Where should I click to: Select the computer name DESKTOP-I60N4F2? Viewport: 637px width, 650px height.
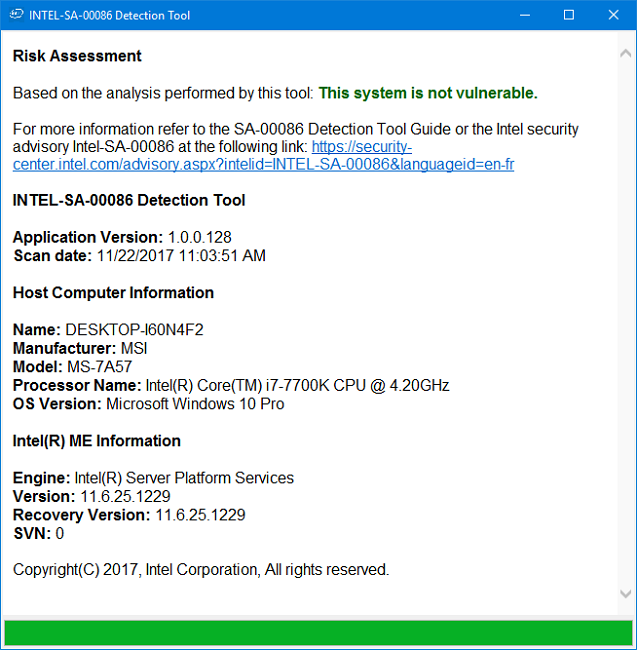tap(134, 330)
